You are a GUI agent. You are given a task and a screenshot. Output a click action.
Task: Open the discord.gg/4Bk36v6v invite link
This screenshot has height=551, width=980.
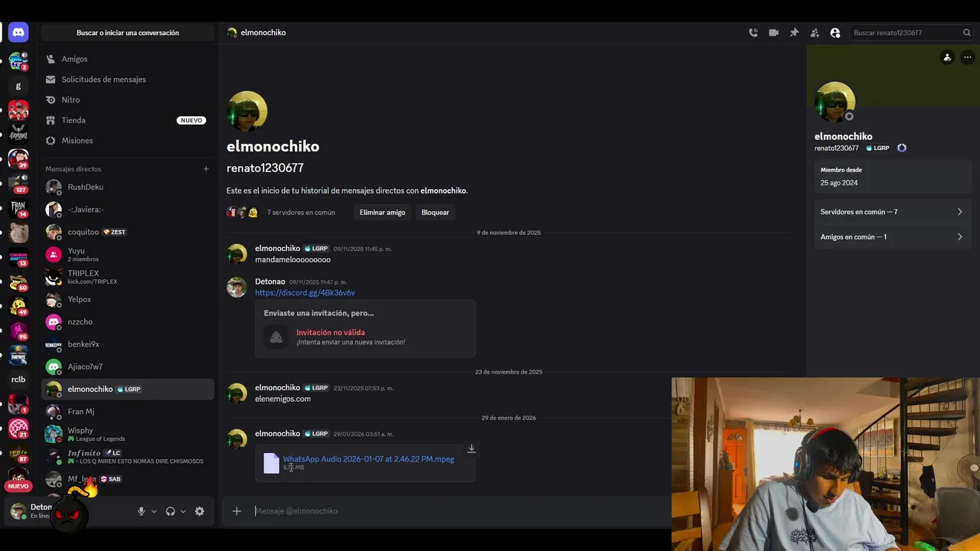(x=305, y=293)
